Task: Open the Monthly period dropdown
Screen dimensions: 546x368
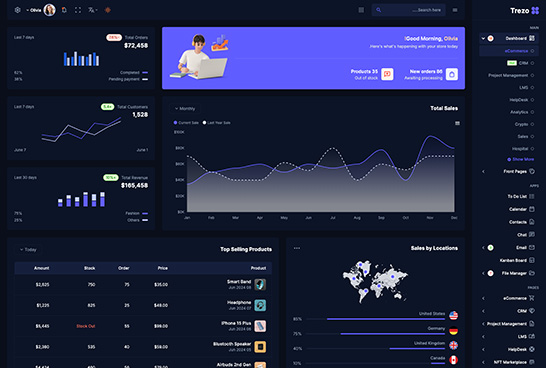Action: (x=185, y=109)
